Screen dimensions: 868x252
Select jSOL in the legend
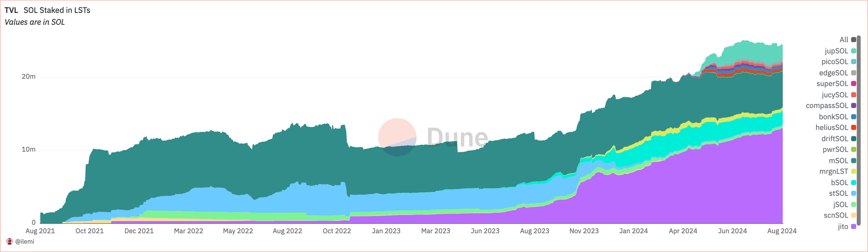[845, 204]
